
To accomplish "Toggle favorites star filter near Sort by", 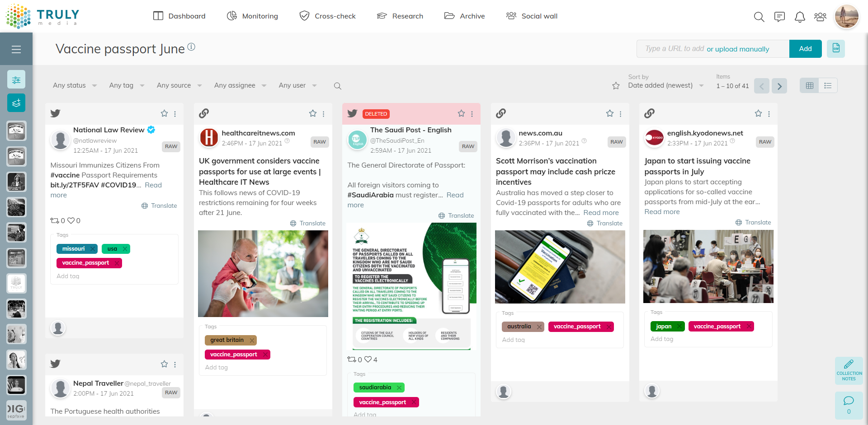I will point(616,86).
